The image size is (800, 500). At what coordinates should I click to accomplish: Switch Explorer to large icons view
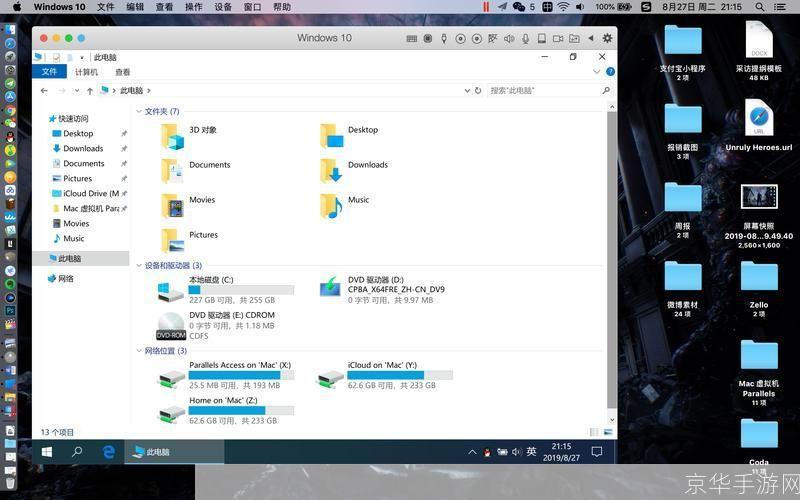608,432
